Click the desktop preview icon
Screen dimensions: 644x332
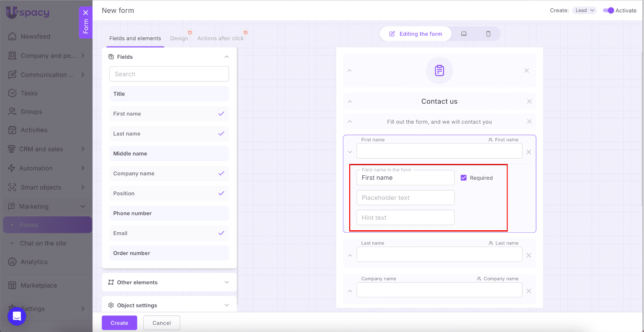(x=464, y=34)
